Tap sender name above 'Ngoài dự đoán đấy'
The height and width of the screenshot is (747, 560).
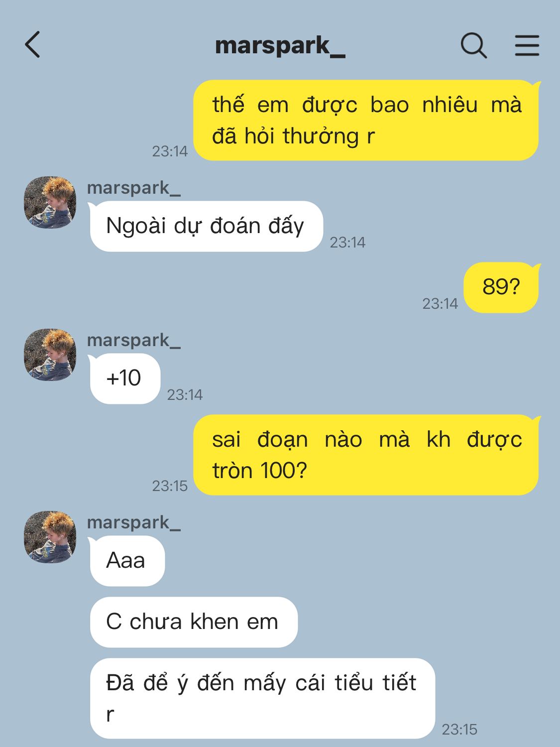(133, 188)
